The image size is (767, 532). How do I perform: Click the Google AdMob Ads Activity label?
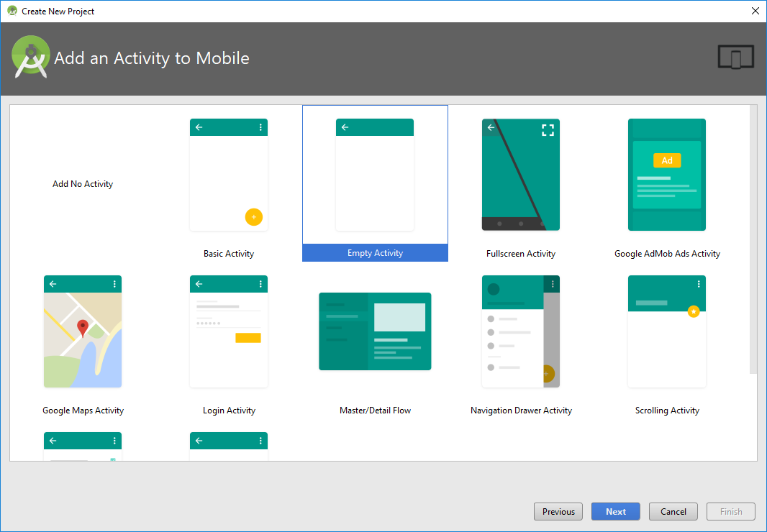coord(667,254)
